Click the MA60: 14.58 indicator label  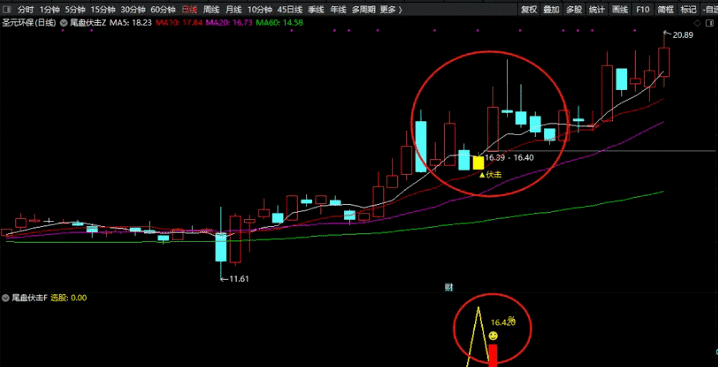[279, 22]
